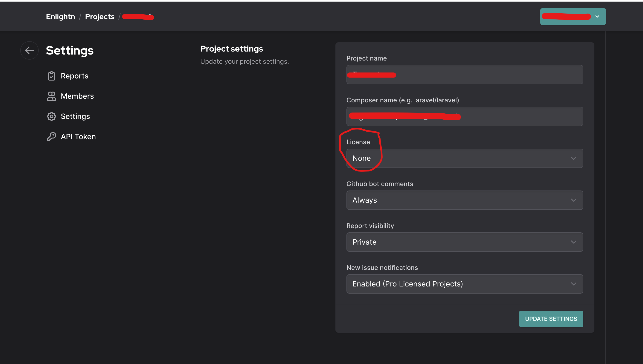643x364 pixels.
Task: Click the current project breadcrumb name
Action: [138, 17]
